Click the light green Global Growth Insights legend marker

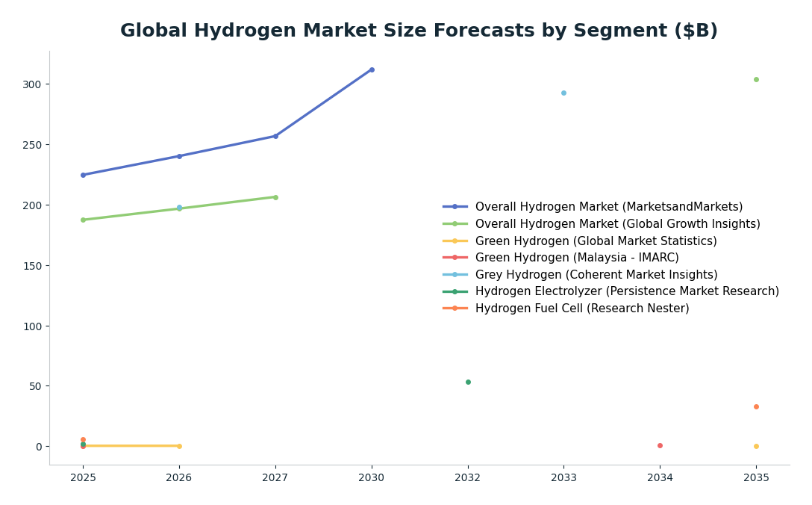pos(455,224)
